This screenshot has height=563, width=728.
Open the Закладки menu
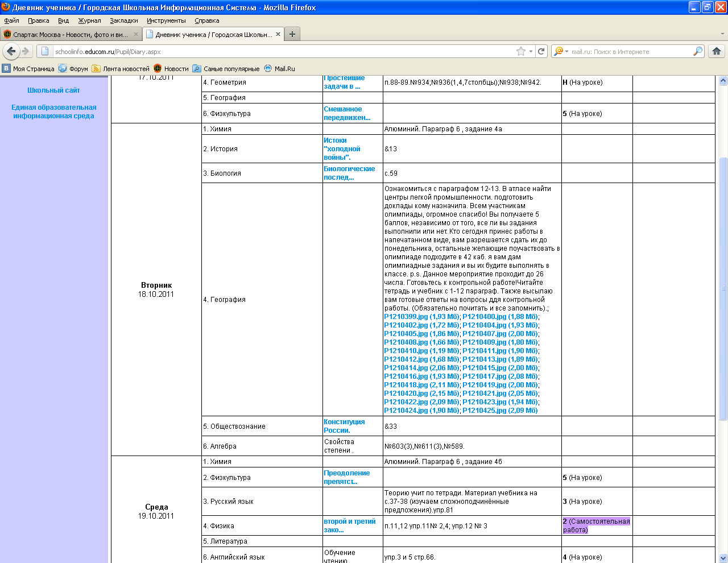[123, 20]
